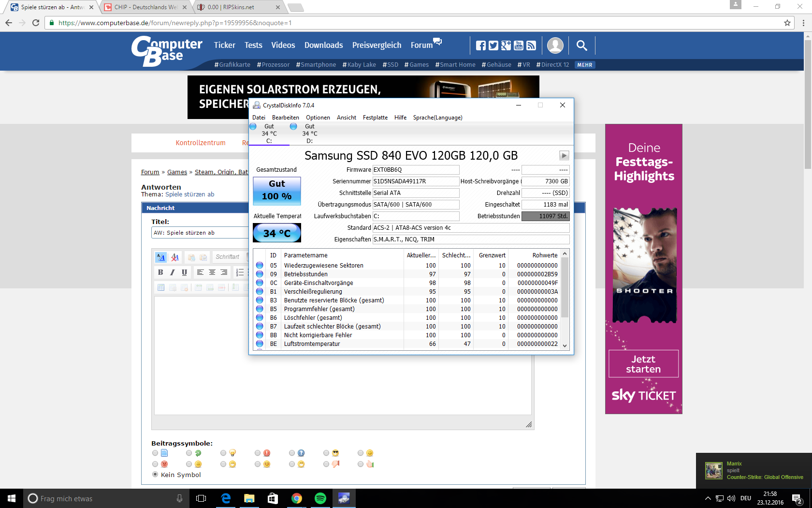
Task: Open ComputerBase YouTube icon
Action: point(519,45)
